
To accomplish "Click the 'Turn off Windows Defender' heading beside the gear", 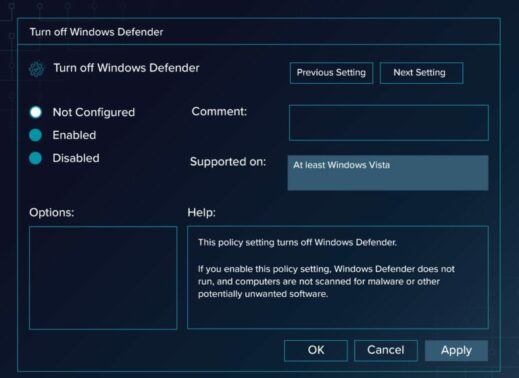I will [126, 68].
